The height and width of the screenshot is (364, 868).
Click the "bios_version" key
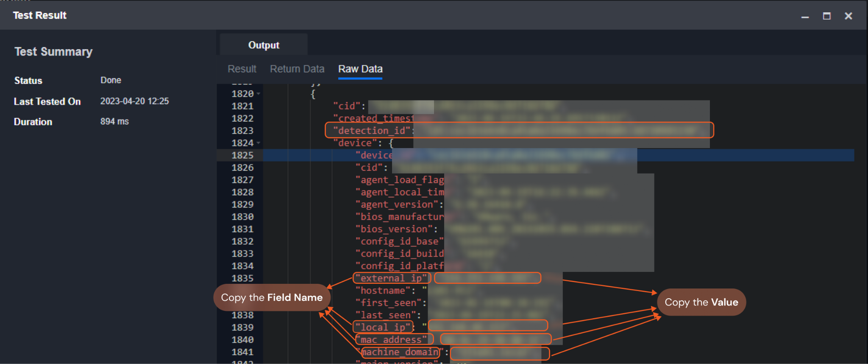pos(394,229)
